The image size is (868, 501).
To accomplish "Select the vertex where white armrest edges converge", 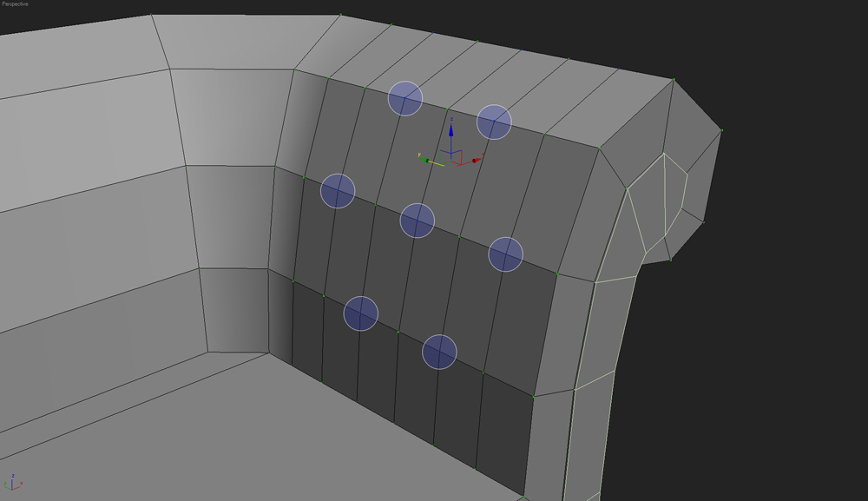I will point(664,155).
